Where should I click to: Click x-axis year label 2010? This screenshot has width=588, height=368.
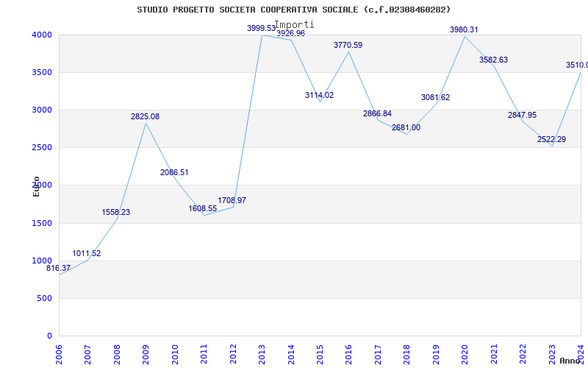click(175, 355)
